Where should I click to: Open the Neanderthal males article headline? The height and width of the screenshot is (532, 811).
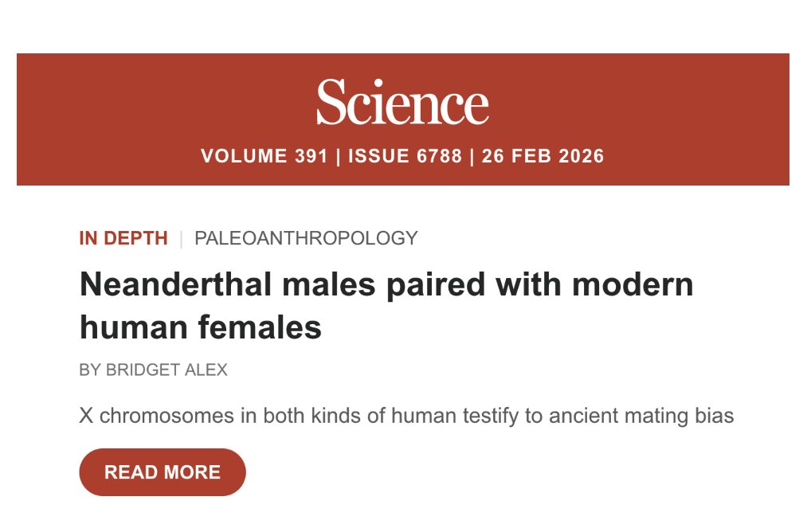click(x=386, y=306)
